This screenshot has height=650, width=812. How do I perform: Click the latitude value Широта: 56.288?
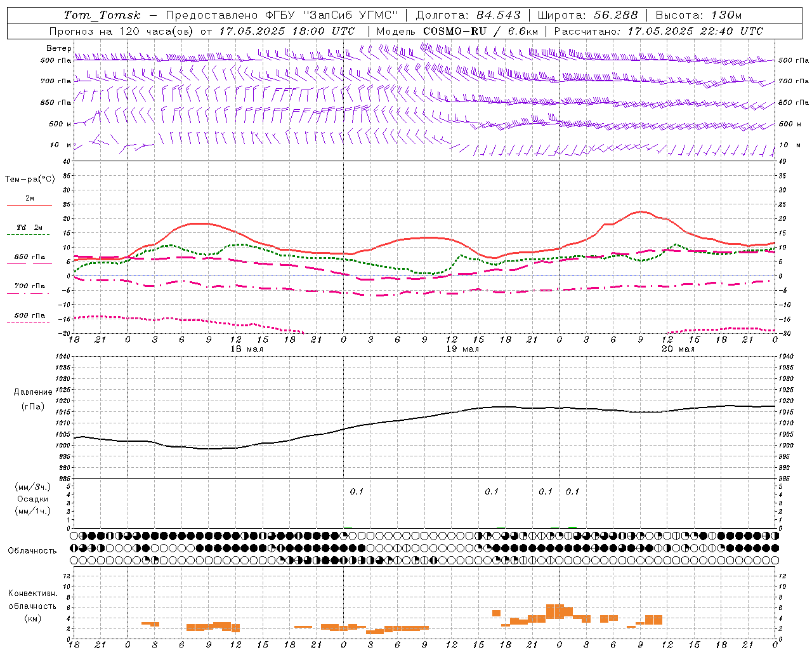[x=588, y=15]
